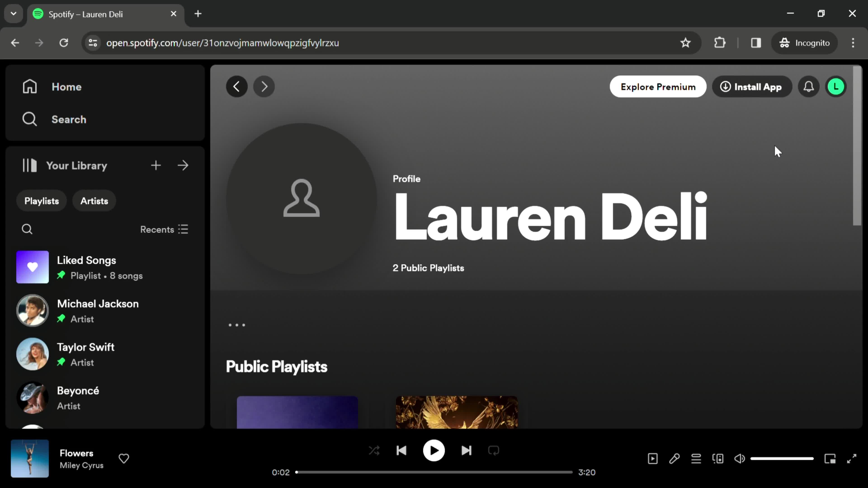This screenshot has width=868, height=488.
Task: Open Liked Songs playlist
Action: (x=105, y=267)
